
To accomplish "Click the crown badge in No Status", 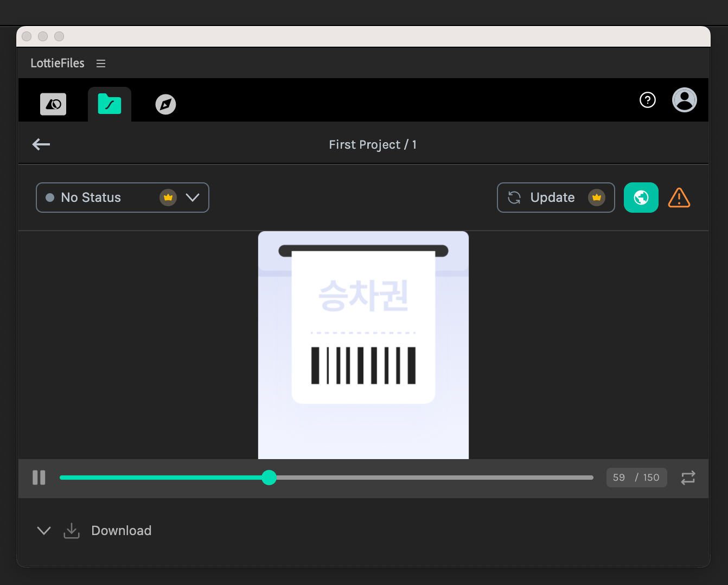I will tap(168, 198).
